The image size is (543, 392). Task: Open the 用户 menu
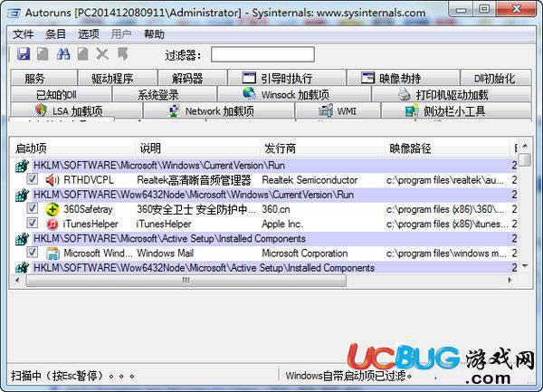pos(121,34)
